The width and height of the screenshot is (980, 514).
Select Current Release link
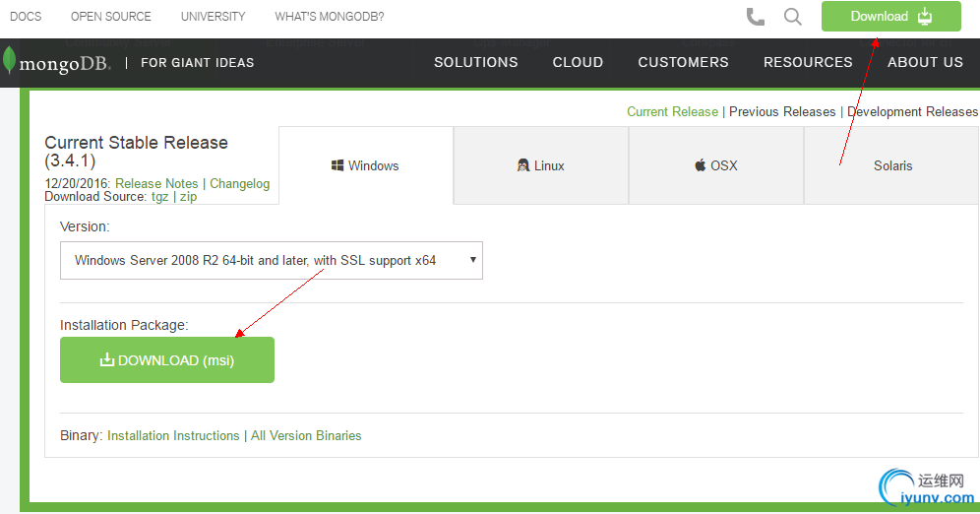point(672,111)
